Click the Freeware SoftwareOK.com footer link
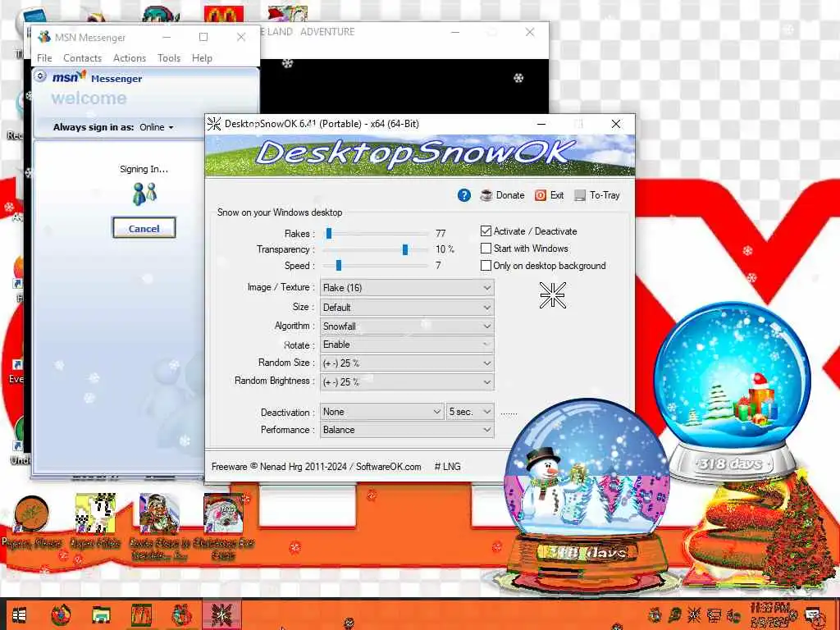 (316, 467)
